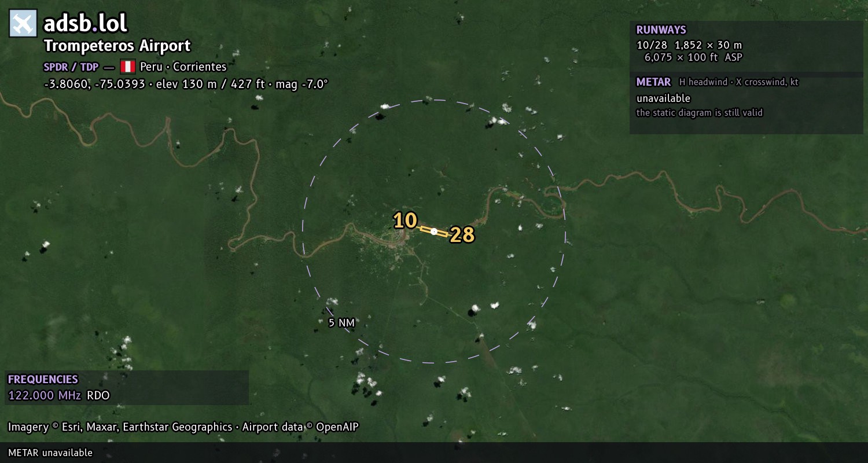Image resolution: width=868 pixels, height=463 pixels.
Task: Click the RDO frequency type label
Action: 98,396
